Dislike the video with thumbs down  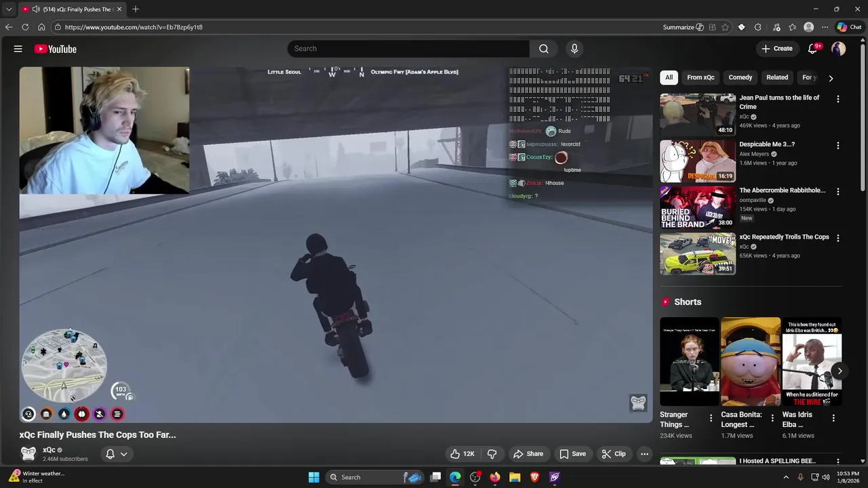click(492, 454)
